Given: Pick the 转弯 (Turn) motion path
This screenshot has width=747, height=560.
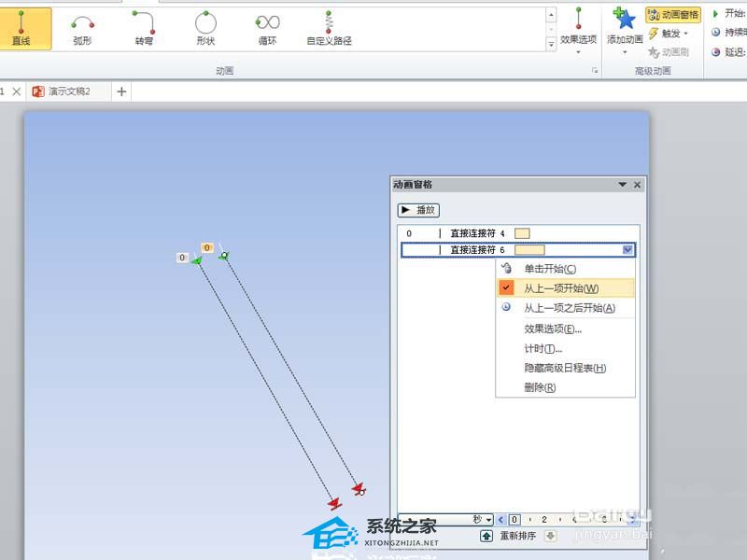Looking at the screenshot, I should pyautogui.click(x=143, y=27).
